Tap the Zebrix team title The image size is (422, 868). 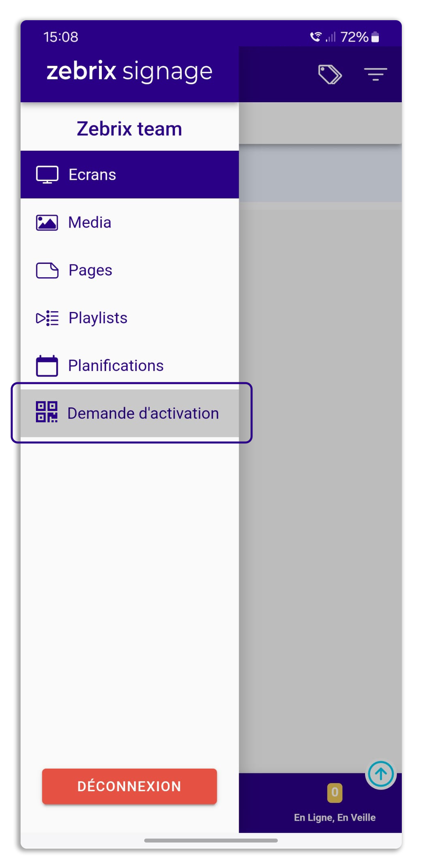129,129
